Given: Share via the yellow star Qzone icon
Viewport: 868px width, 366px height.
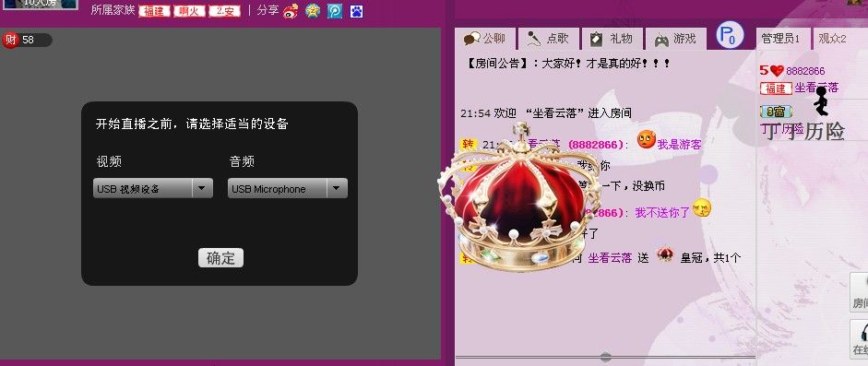Looking at the screenshot, I should [313, 11].
